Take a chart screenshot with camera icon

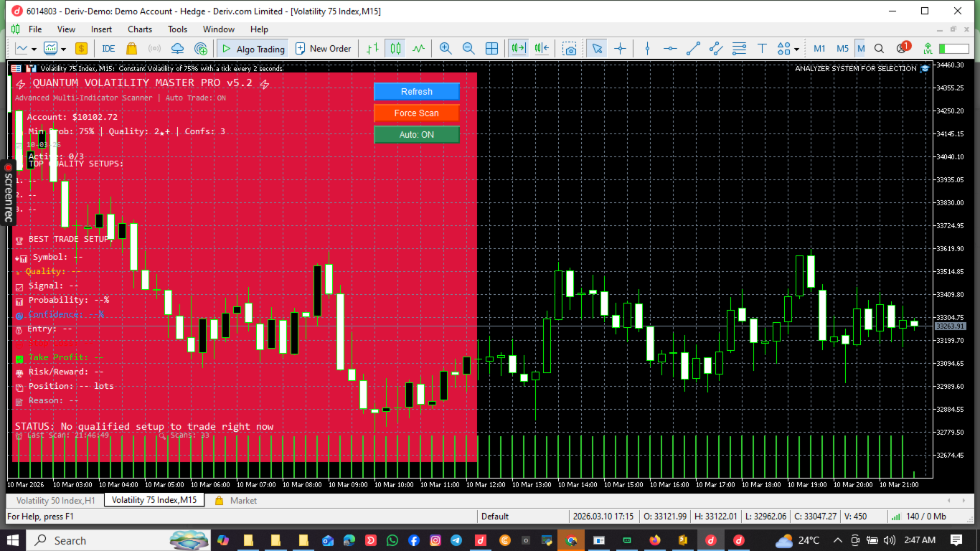[570, 49]
